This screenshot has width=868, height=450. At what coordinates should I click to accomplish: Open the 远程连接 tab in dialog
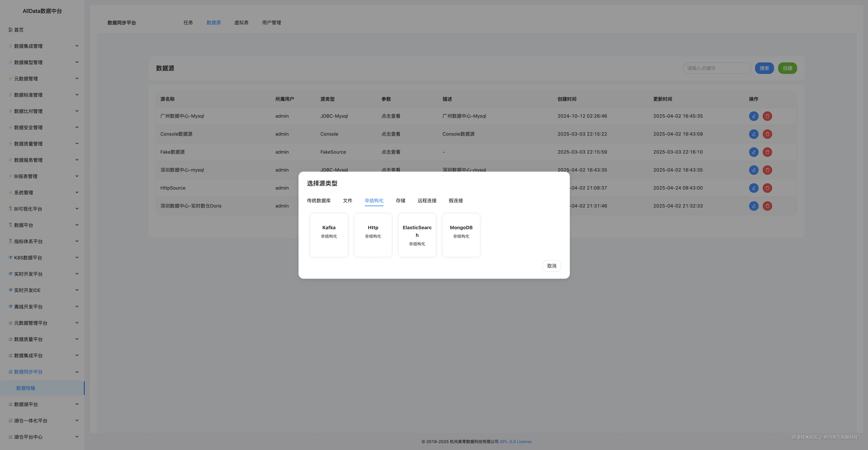point(427,201)
